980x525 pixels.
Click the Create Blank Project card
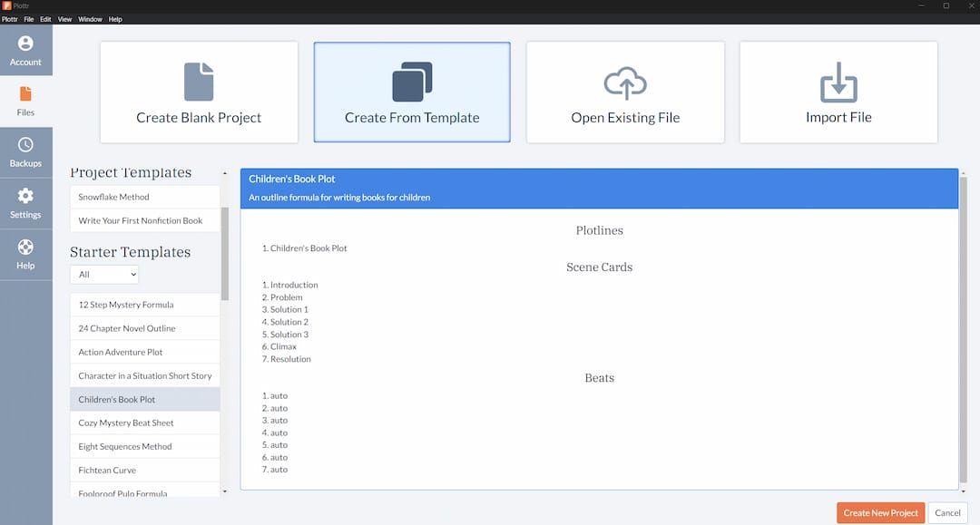(199, 92)
